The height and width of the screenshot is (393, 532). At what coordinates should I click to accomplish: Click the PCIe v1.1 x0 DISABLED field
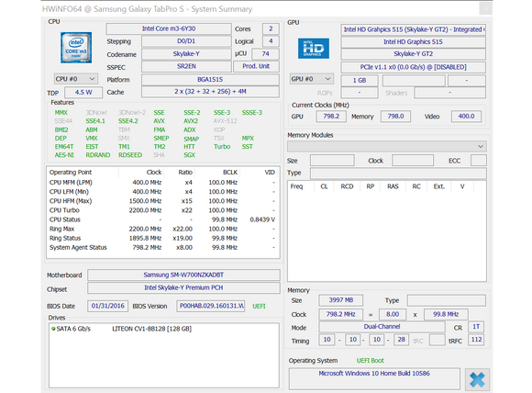tap(414, 67)
